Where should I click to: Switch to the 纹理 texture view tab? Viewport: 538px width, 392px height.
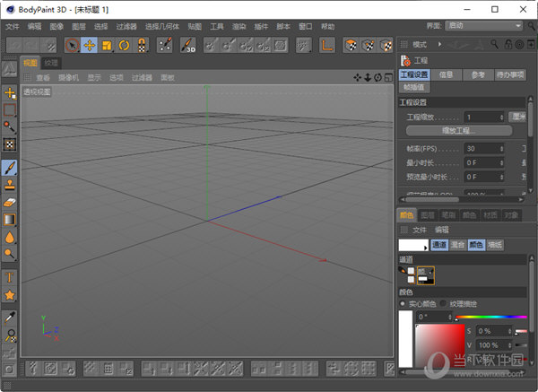(x=51, y=63)
